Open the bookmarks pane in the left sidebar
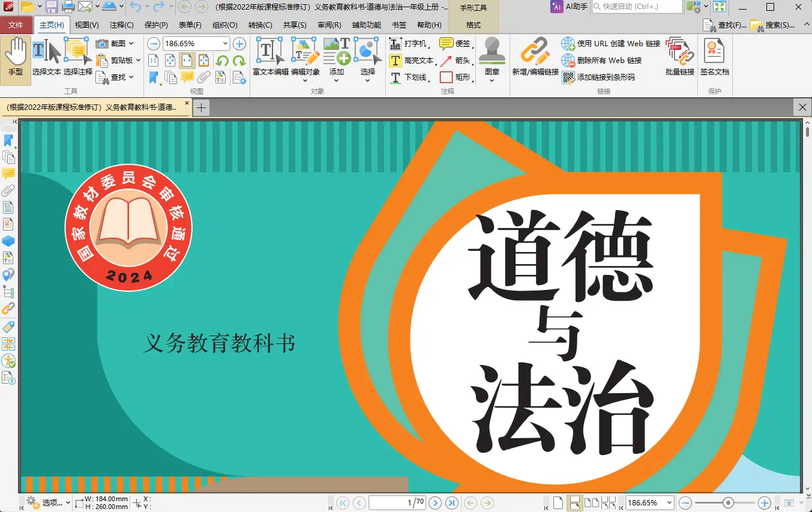The height and width of the screenshot is (512, 812). click(x=8, y=141)
